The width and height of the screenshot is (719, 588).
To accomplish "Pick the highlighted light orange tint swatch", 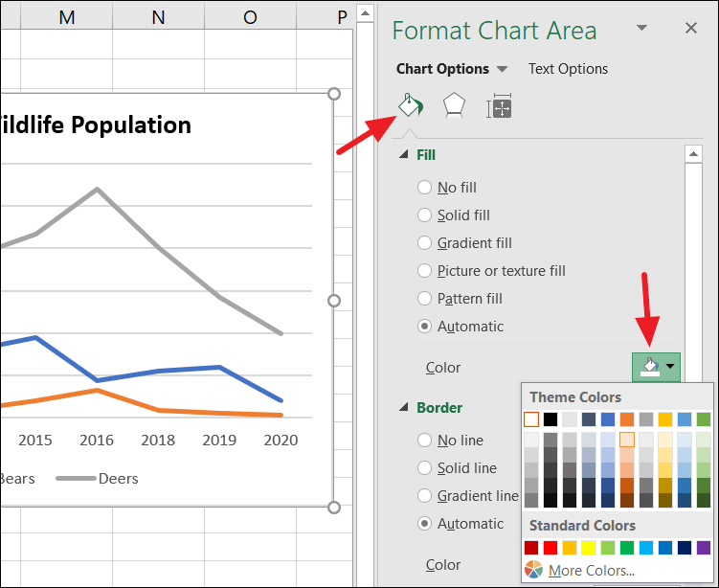I will (627, 440).
